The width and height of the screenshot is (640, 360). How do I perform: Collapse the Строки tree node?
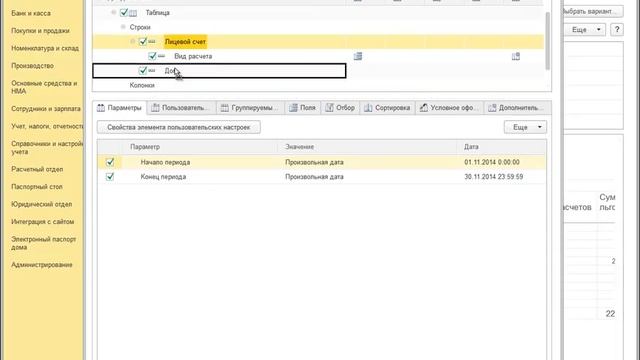click(x=123, y=27)
